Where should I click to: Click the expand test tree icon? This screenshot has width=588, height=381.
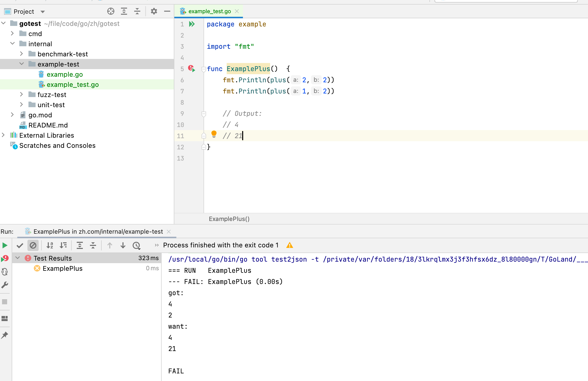(80, 245)
